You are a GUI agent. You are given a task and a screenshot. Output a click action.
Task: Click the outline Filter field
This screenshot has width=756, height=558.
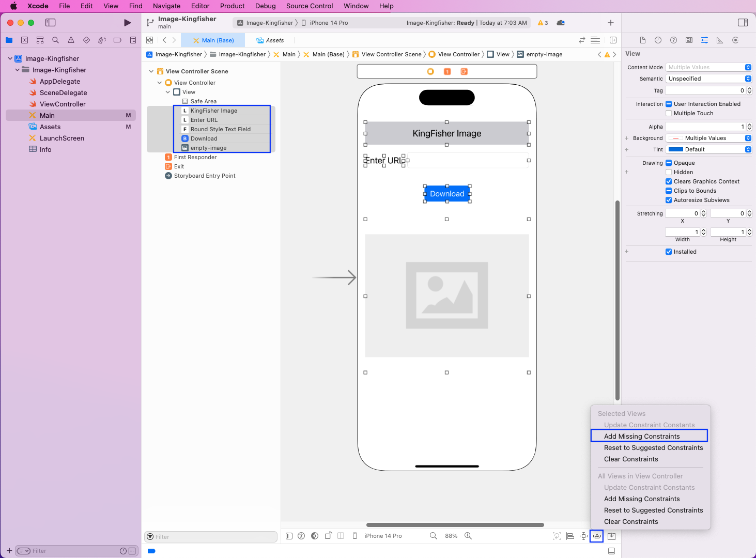click(x=211, y=537)
